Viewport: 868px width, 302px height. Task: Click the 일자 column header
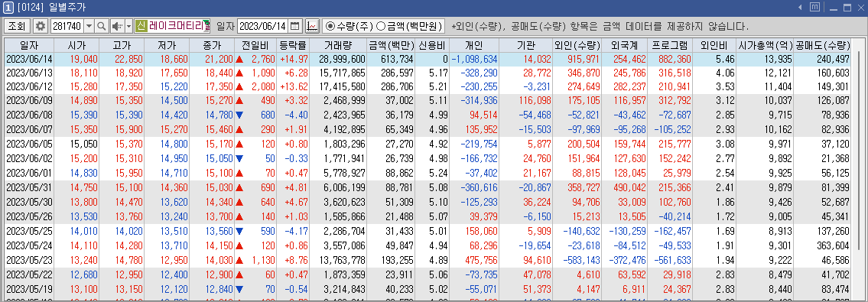(x=29, y=45)
